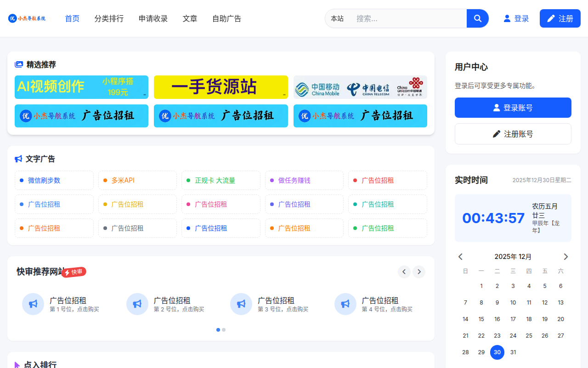Click the pencil icon on the header 注册 button

(551, 18)
